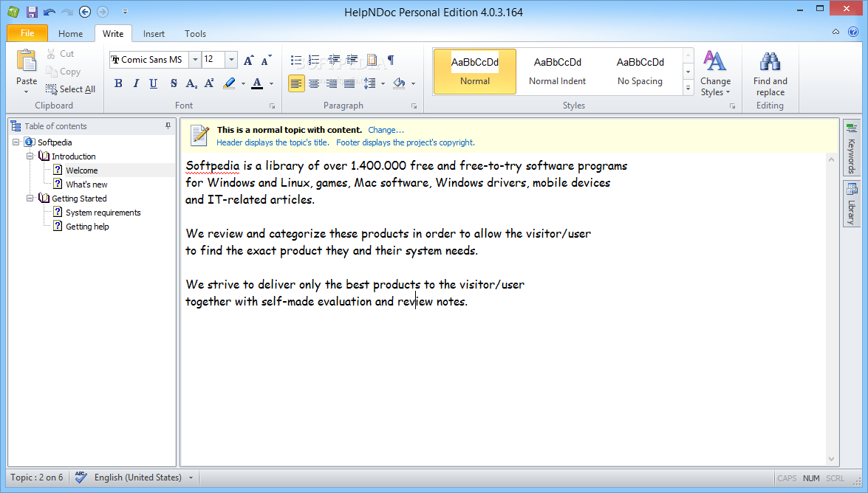Open the File menu
The height and width of the screenshot is (493, 868).
(27, 33)
